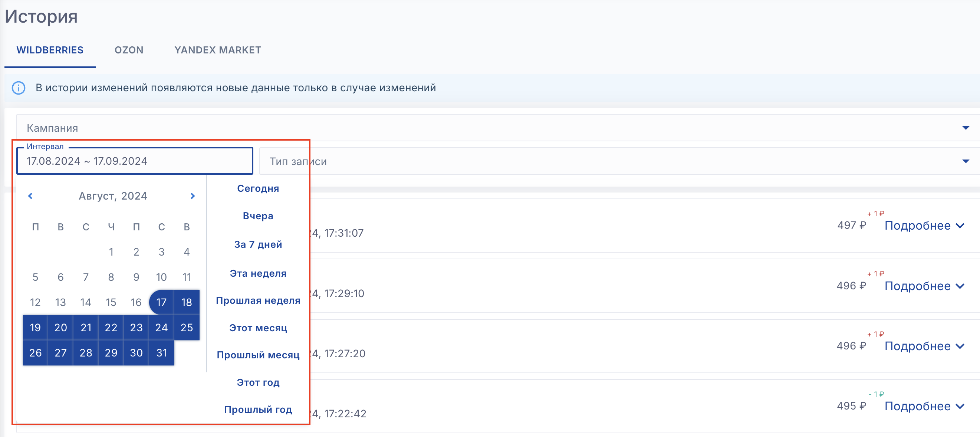
Task: Pick day 10 in the calendar
Action: point(161,277)
